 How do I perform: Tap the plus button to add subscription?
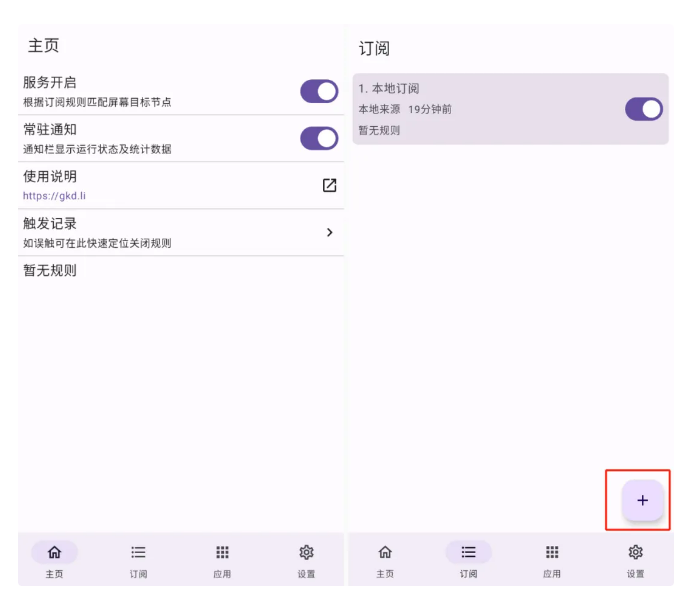pyautogui.click(x=642, y=500)
